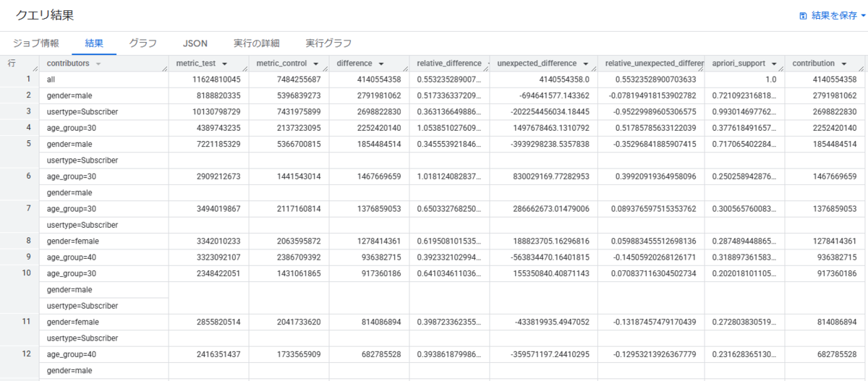Select value 0.51785785633122039
Viewport: 868px width, 381px height.
coord(655,128)
